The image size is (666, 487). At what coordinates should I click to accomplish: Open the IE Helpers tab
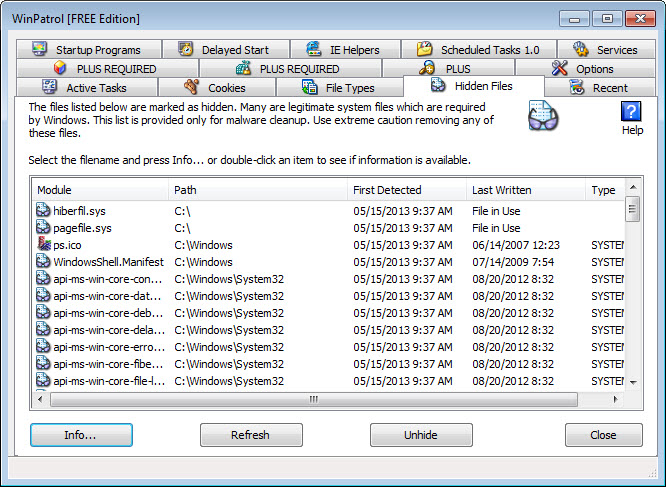pos(346,49)
